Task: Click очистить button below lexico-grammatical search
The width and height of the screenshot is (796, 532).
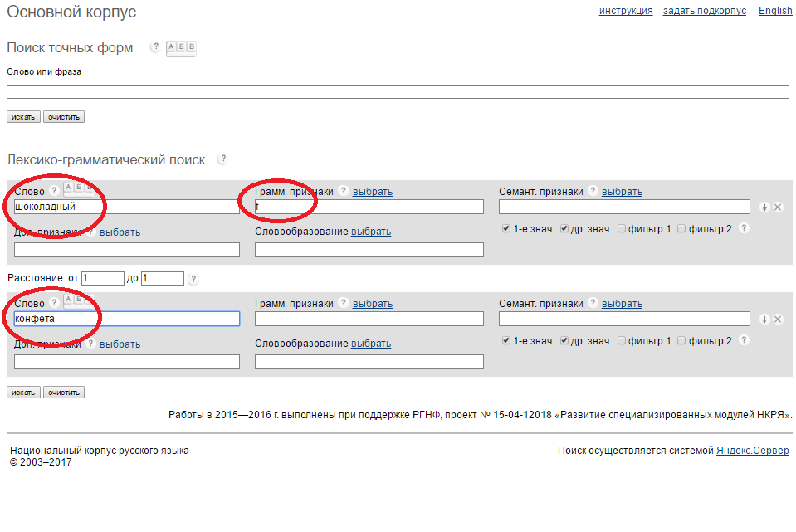Action: click(64, 393)
